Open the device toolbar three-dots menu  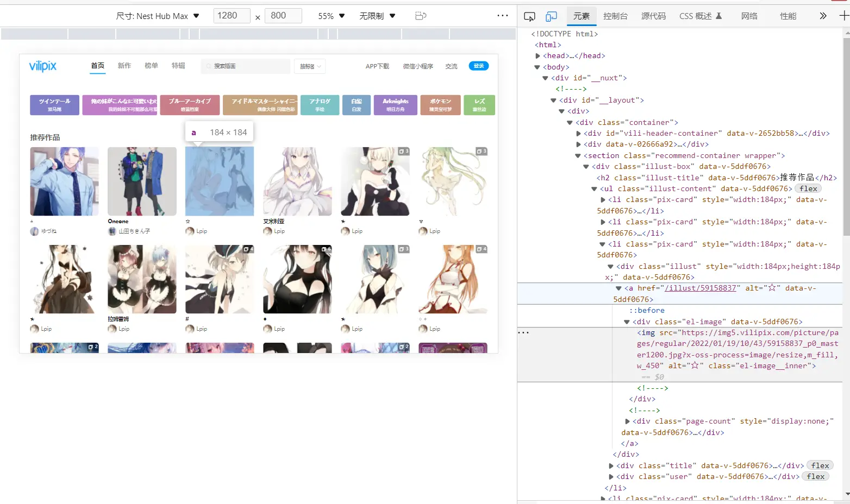click(503, 16)
